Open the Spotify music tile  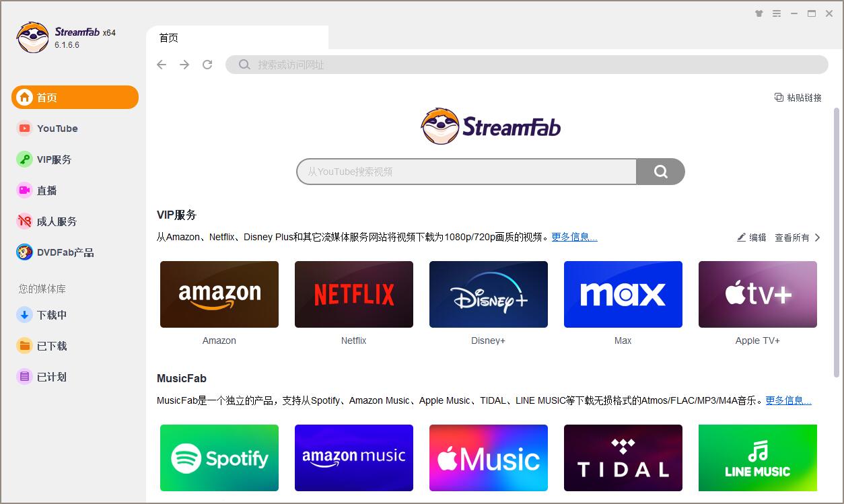click(x=219, y=458)
